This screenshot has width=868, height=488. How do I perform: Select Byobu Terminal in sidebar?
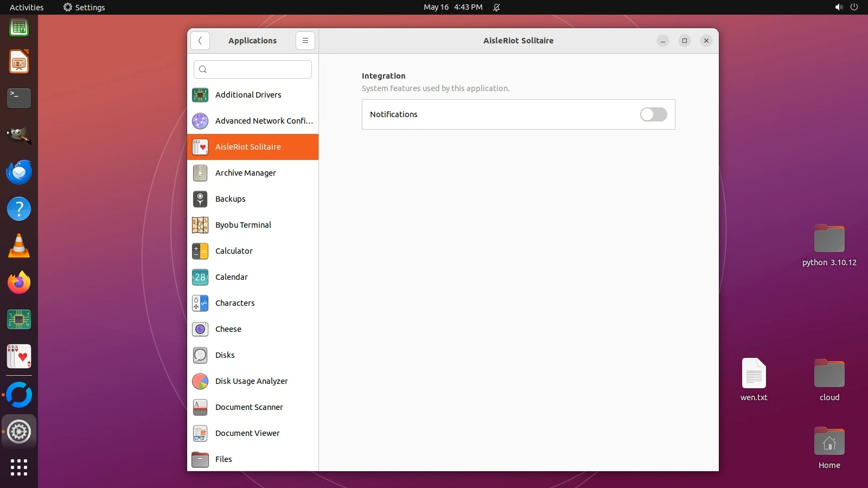click(253, 225)
